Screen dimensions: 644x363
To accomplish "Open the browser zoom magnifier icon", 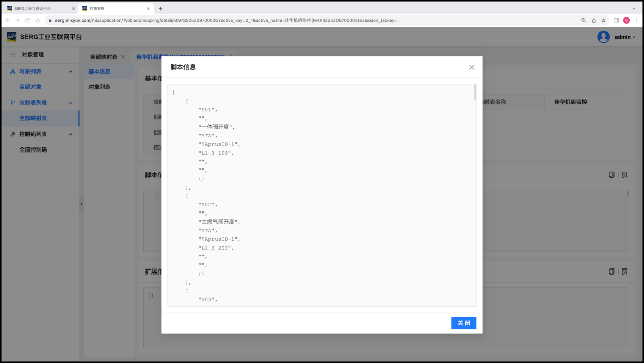I will click(x=584, y=20).
